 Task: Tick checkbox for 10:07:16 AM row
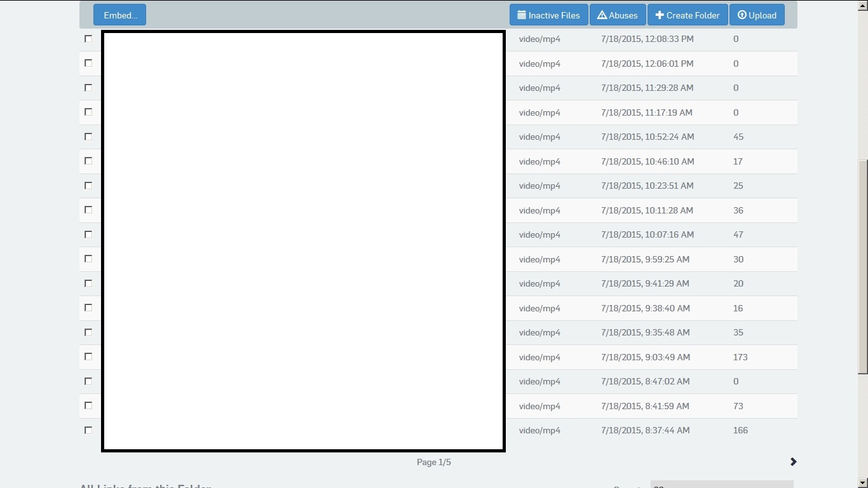88,234
